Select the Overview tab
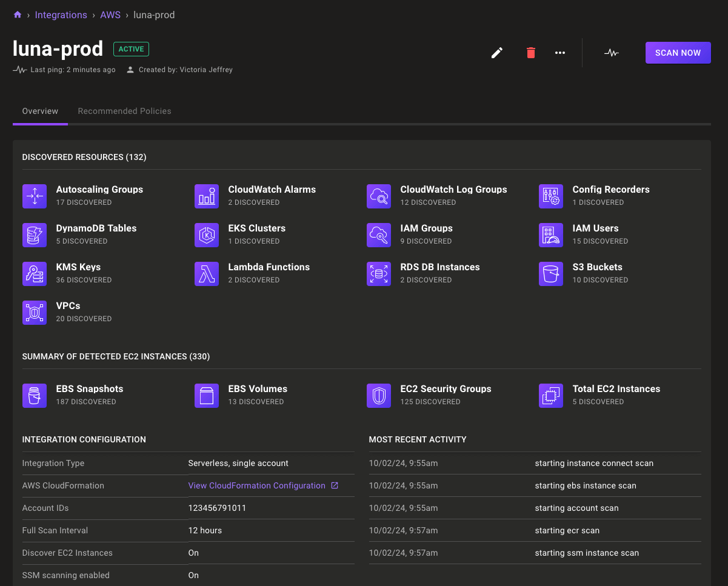Viewport: 728px width, 586px height. tap(40, 111)
